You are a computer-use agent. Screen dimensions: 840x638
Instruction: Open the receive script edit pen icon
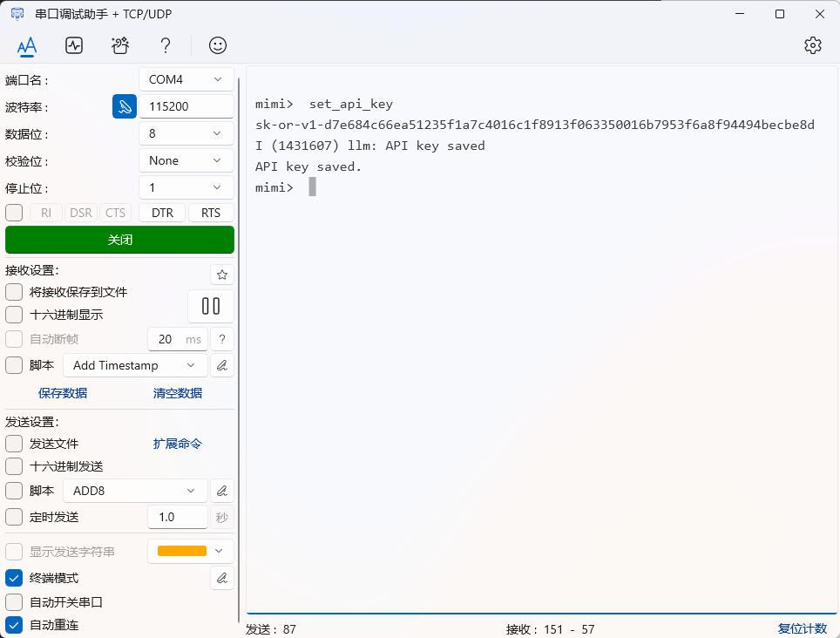click(x=222, y=364)
